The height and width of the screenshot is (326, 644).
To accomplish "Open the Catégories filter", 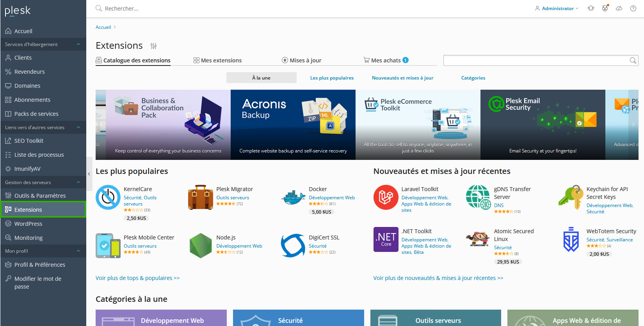I will point(473,78).
